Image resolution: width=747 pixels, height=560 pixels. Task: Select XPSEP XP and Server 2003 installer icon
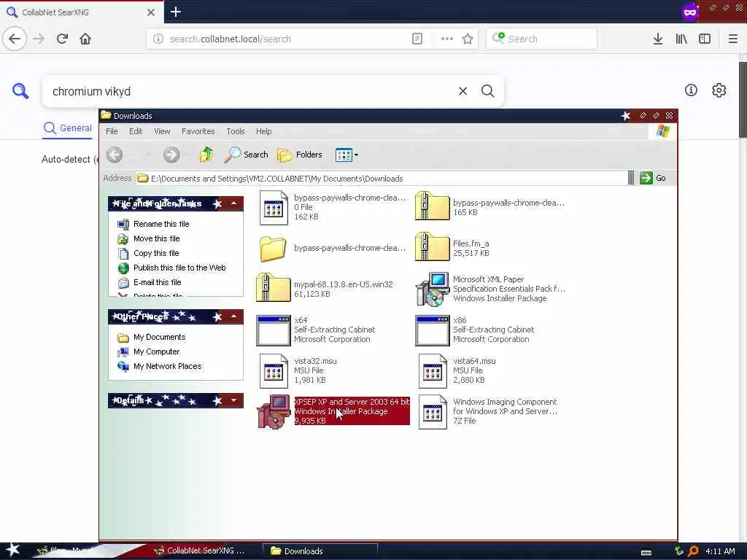(x=274, y=411)
